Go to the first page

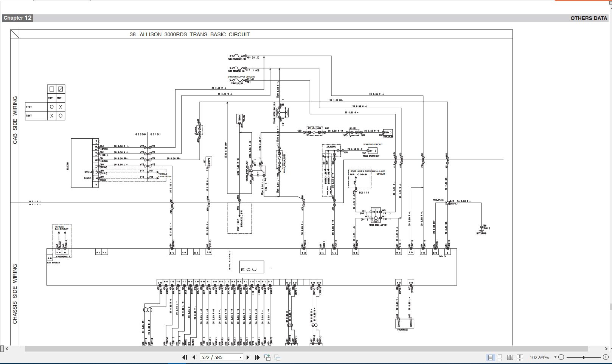tap(185, 357)
